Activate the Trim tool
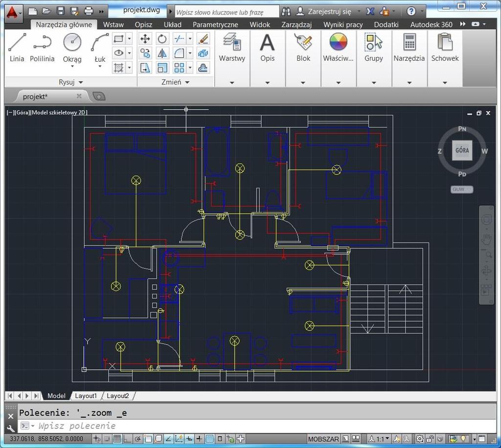Viewport: 501px width, 448px height. click(x=179, y=39)
